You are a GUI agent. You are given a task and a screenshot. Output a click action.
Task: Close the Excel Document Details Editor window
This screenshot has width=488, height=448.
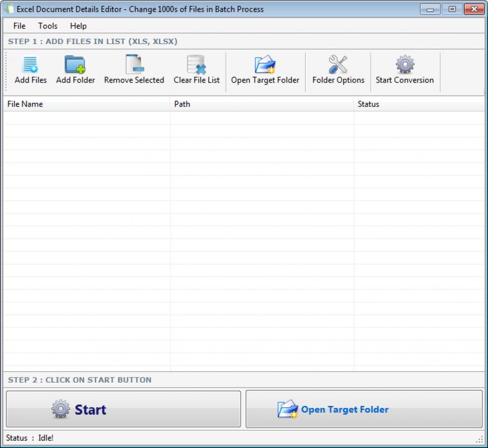point(473,9)
